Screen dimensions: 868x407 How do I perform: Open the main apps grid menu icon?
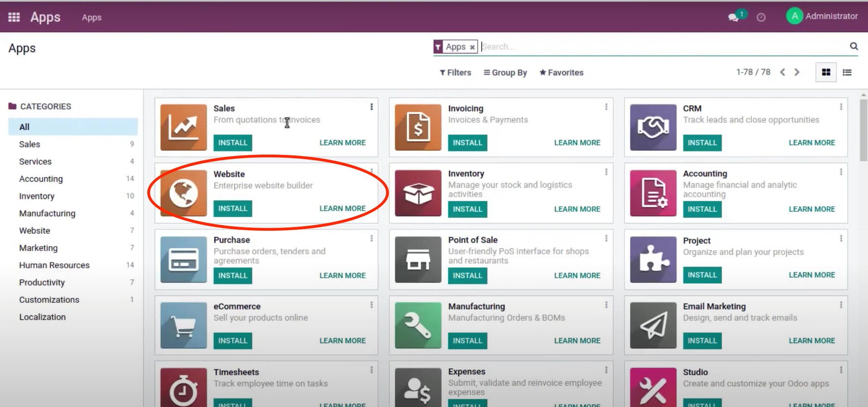pyautogui.click(x=14, y=17)
